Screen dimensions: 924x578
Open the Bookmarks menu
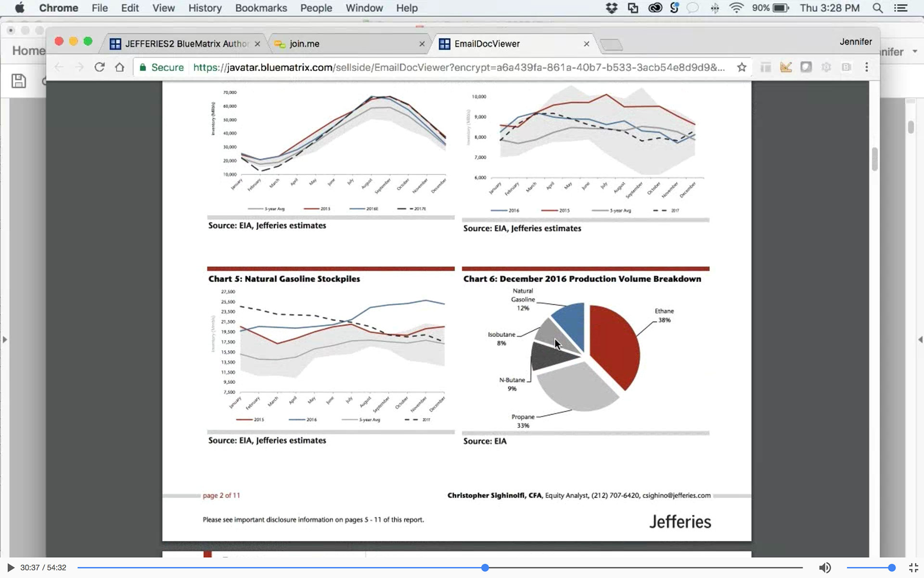coord(261,8)
